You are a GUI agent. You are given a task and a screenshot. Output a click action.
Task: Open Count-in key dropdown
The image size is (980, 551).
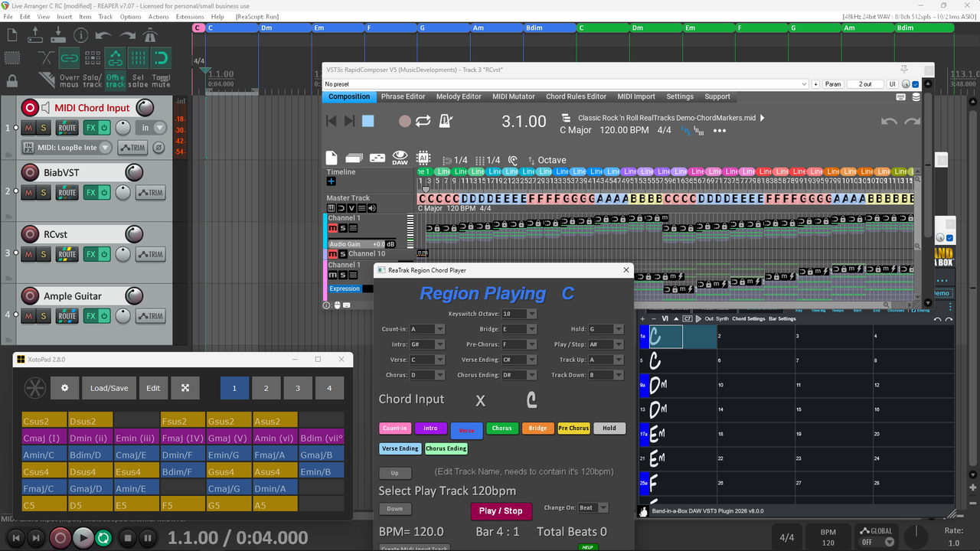click(x=427, y=329)
